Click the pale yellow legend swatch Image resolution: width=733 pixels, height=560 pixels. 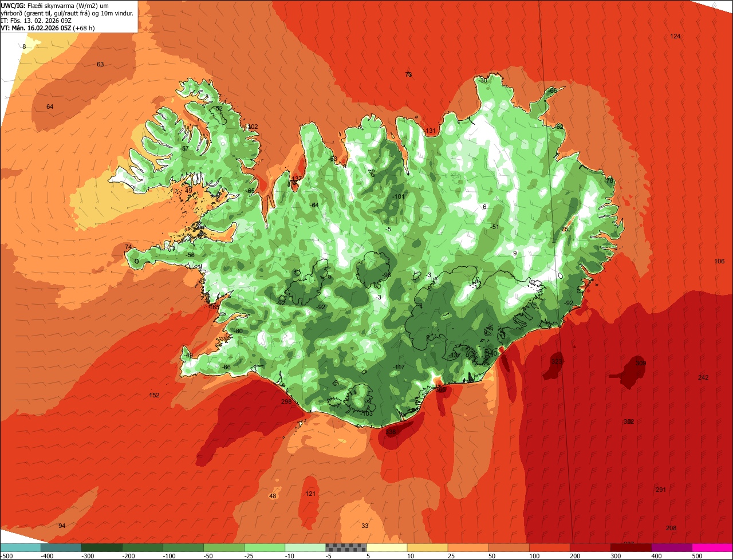tap(387, 547)
